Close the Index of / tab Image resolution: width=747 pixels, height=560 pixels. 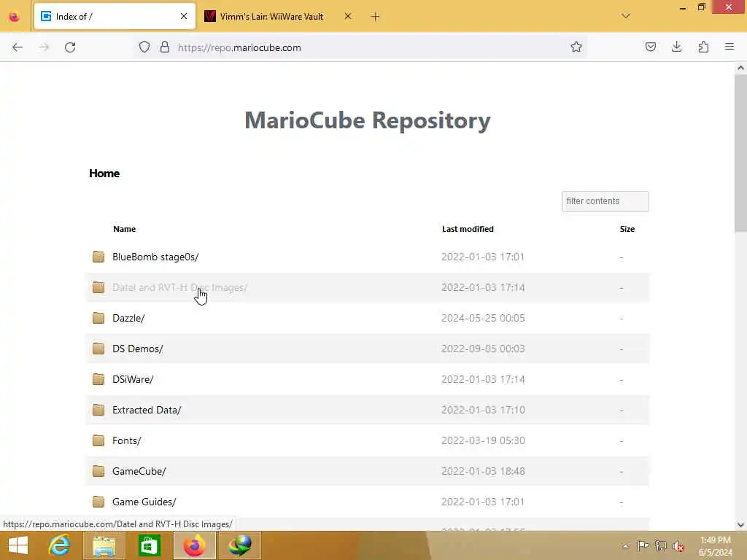[x=184, y=16]
